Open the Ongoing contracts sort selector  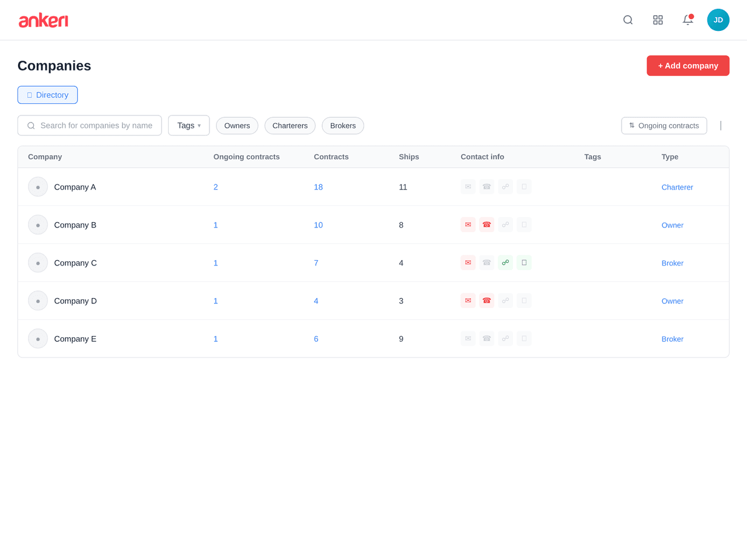(664, 125)
